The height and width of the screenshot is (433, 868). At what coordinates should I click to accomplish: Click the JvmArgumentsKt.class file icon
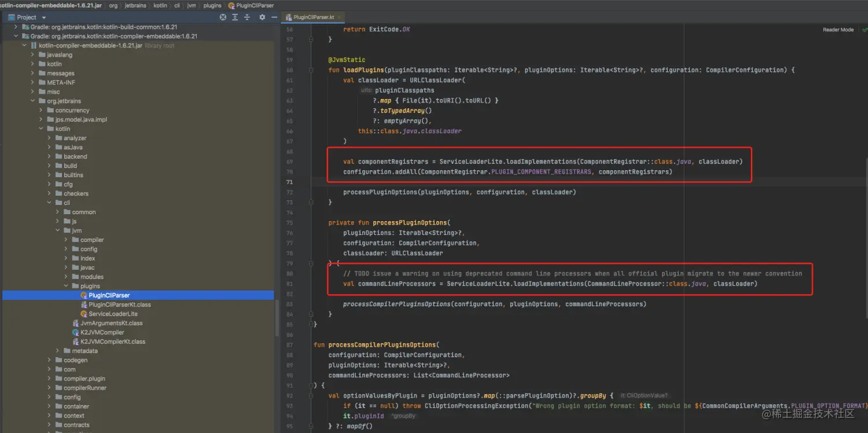pyautogui.click(x=75, y=323)
